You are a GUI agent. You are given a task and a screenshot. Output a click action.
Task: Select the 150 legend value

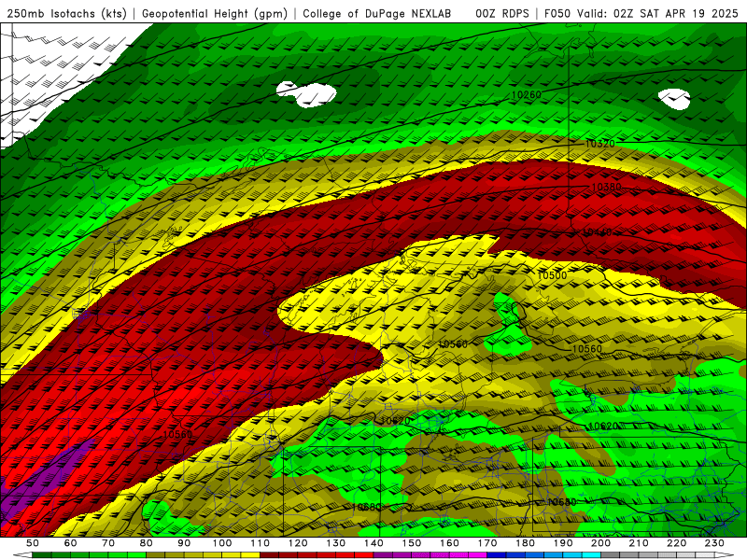point(412,543)
